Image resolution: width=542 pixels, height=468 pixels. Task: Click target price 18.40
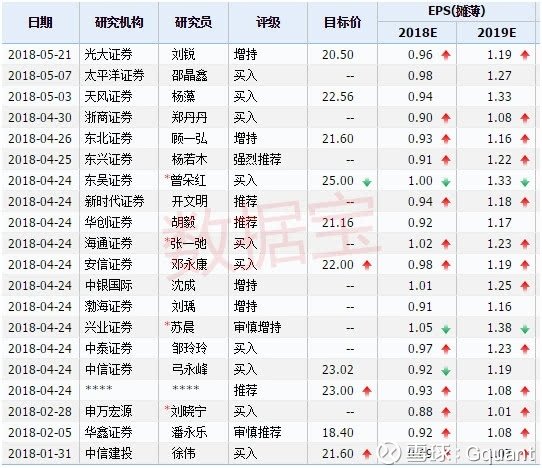tap(338, 433)
